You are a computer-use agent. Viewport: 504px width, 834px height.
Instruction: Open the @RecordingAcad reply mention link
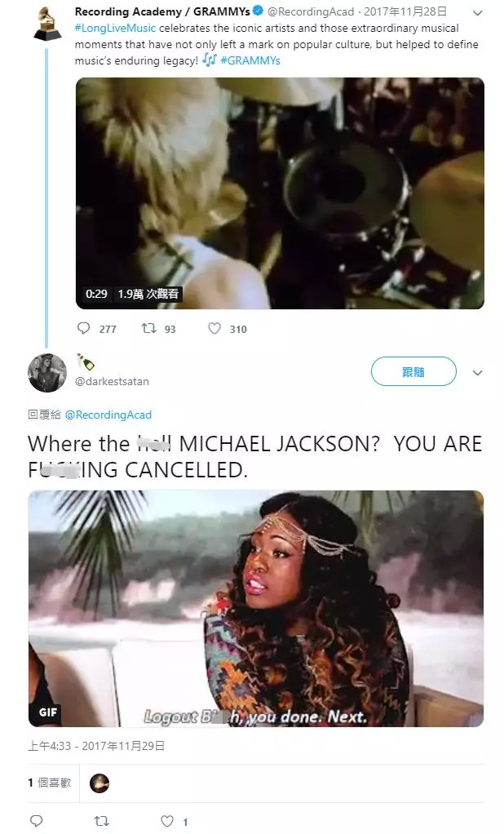(108, 415)
